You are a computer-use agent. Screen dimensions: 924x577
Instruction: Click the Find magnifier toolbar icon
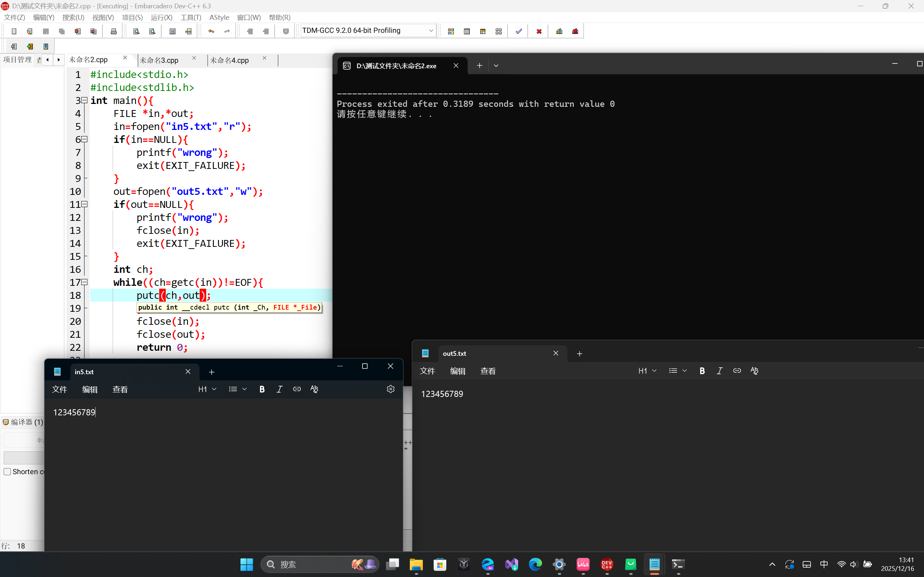point(136,31)
